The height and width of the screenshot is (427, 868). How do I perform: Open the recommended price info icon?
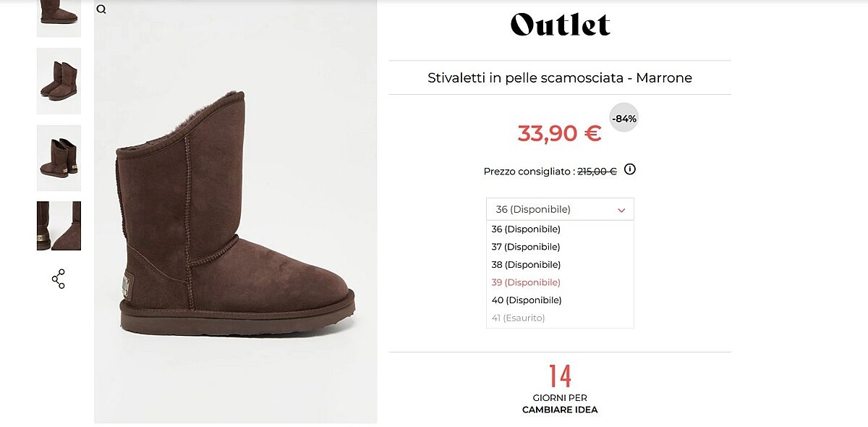[629, 169]
